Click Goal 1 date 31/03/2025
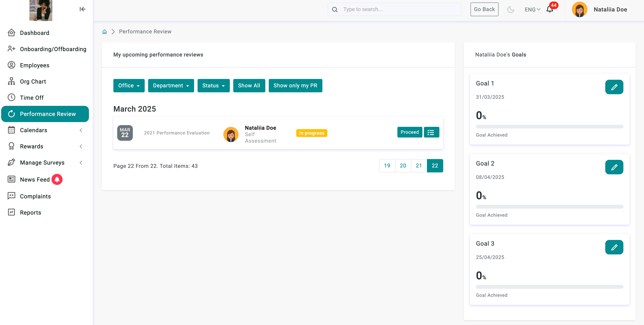This screenshot has height=325, width=644. click(490, 97)
